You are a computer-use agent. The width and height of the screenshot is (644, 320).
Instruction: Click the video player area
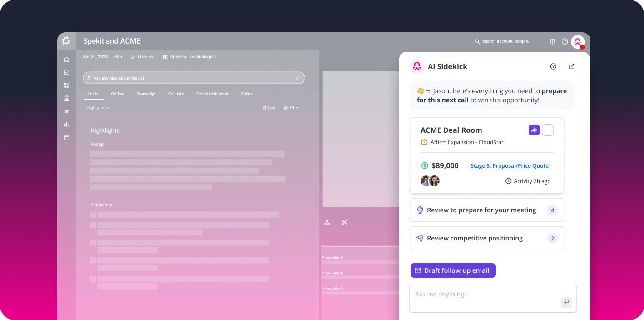[361, 139]
